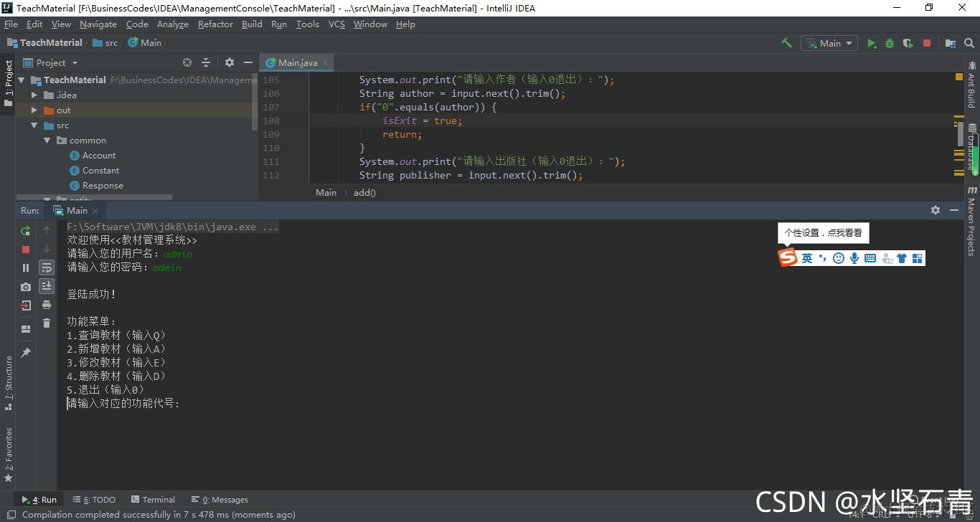
Task: Click the scroll-from-source target icon in Project panel
Action: pyautogui.click(x=187, y=62)
